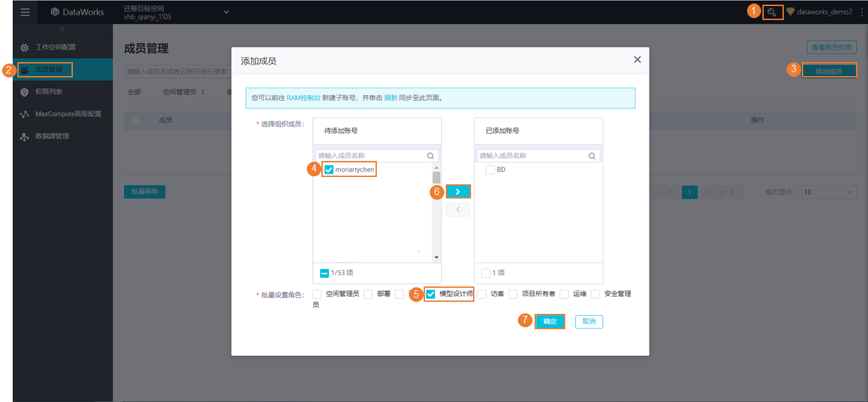
Task: Check the BD account checkbox
Action: pos(490,170)
